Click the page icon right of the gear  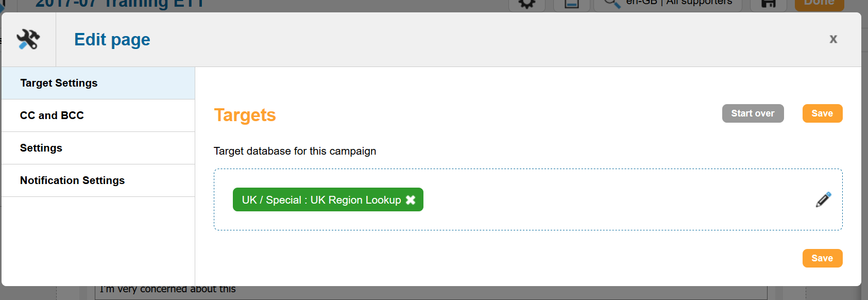pos(571,4)
